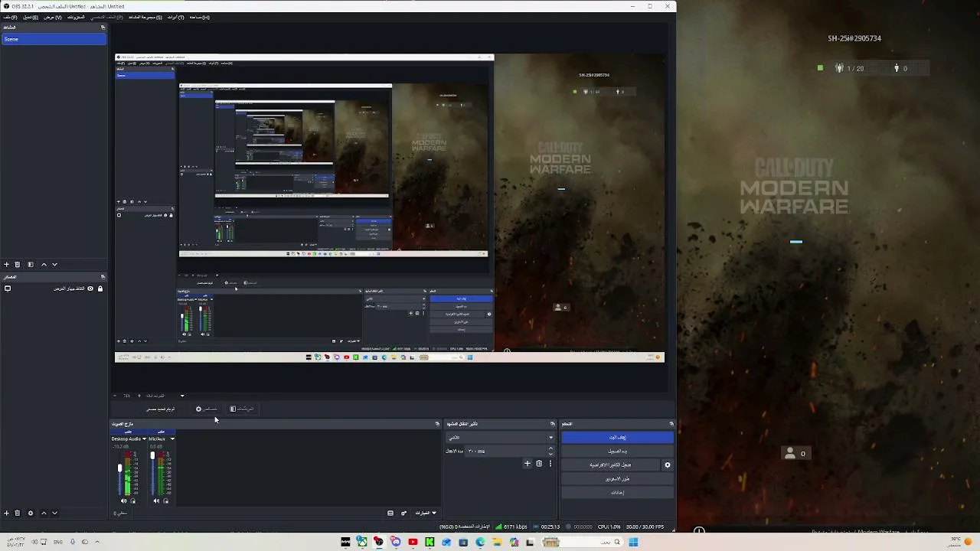980x551 pixels.
Task: Select the 'Scene' item in Scenes list
Action: click(54, 39)
